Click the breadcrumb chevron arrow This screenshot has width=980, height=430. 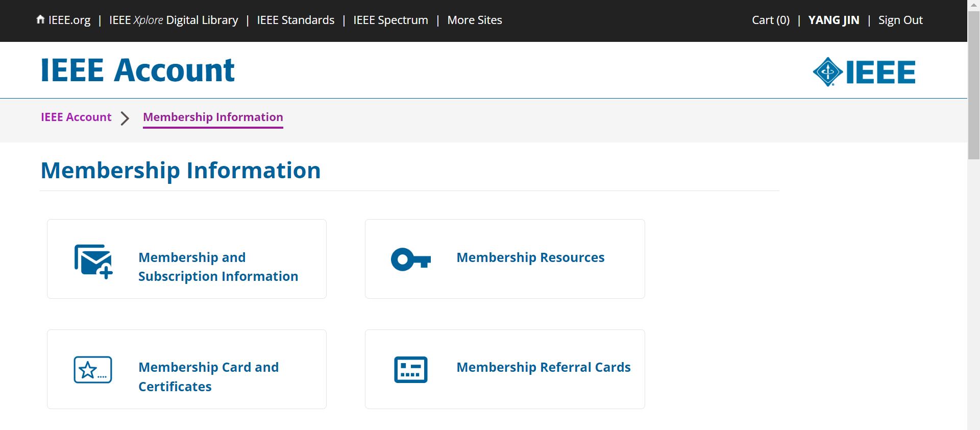(x=125, y=118)
